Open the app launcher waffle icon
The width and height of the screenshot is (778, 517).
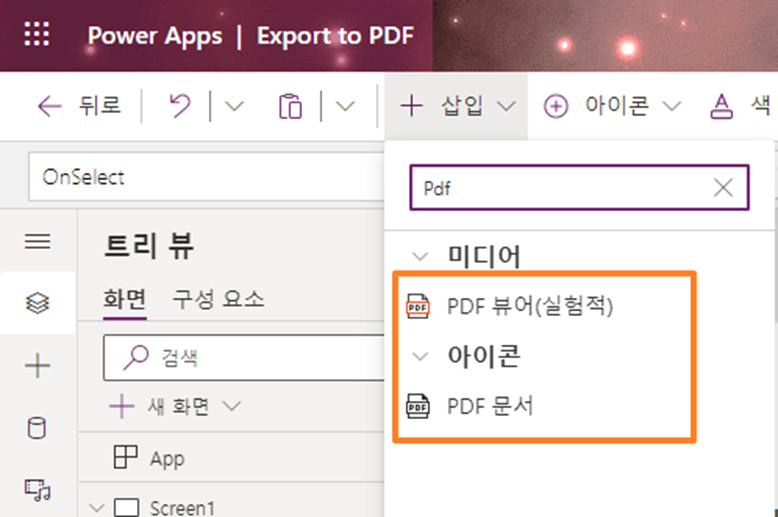click(x=37, y=34)
